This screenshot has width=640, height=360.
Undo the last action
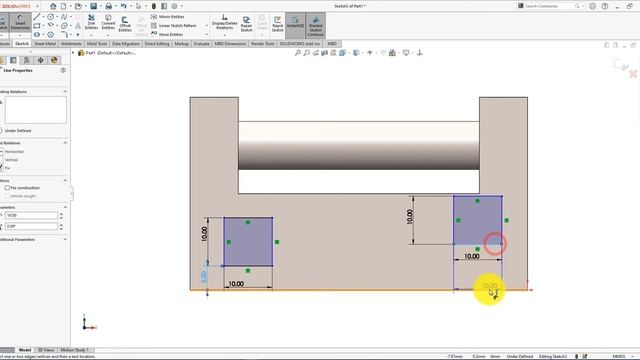point(123,6)
